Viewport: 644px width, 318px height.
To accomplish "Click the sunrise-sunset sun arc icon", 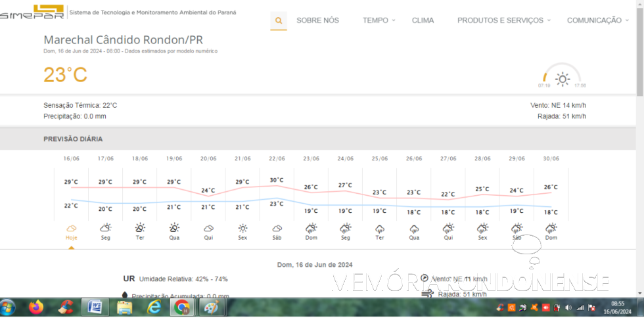I will tap(562, 79).
